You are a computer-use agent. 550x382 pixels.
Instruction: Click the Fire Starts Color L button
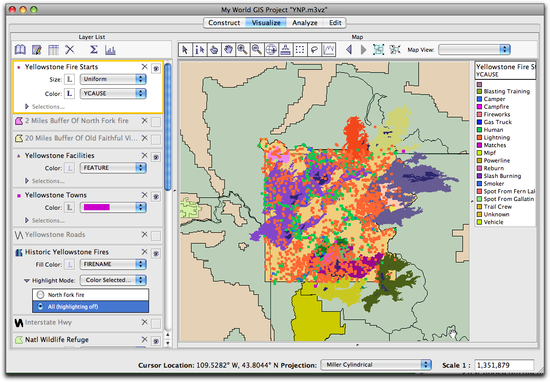click(69, 94)
